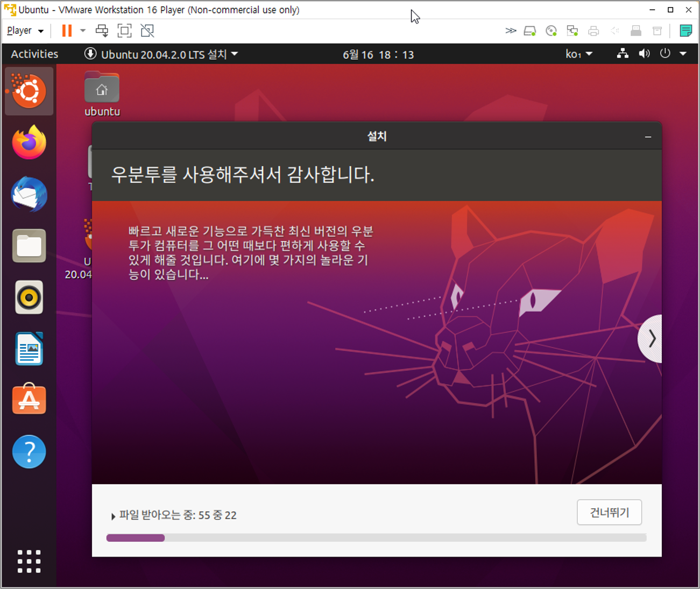
Task: Click the removable storage device icon
Action: (657, 31)
